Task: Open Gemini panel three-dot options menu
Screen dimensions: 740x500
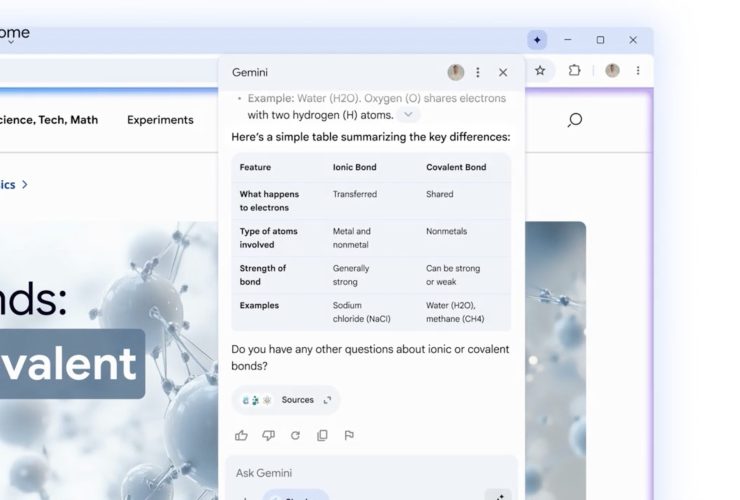Action: point(478,72)
